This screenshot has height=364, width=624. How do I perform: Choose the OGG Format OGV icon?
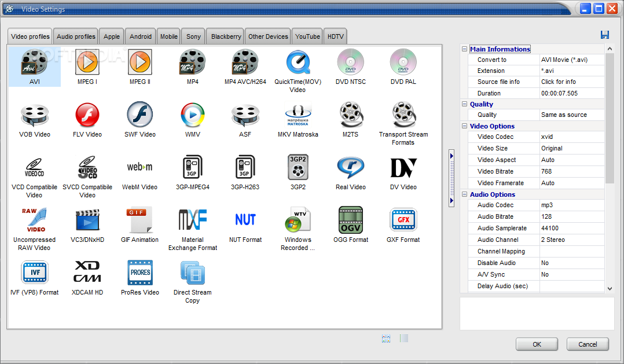click(x=351, y=219)
